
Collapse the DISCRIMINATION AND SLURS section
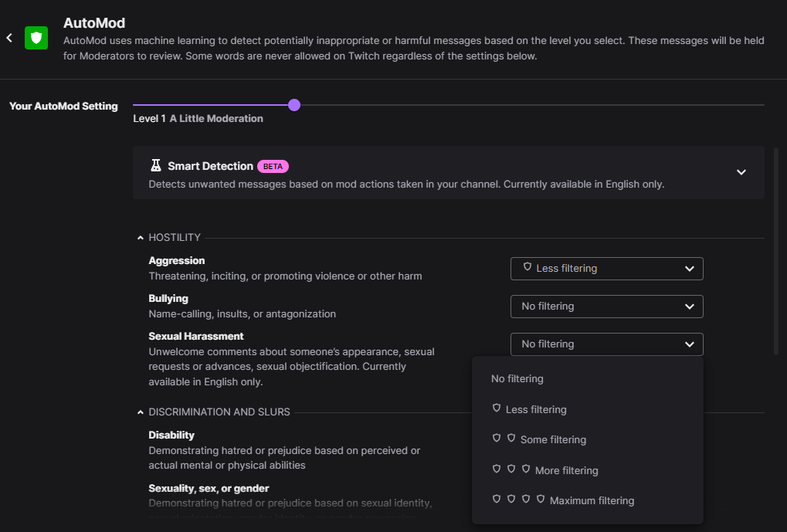click(x=140, y=412)
